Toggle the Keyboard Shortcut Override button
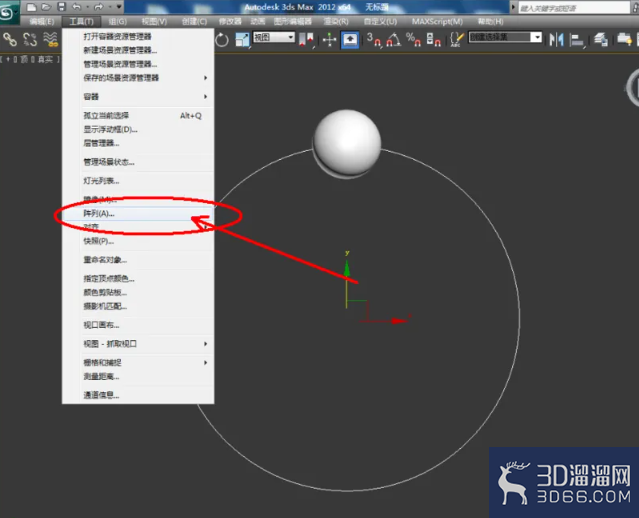 click(350, 40)
